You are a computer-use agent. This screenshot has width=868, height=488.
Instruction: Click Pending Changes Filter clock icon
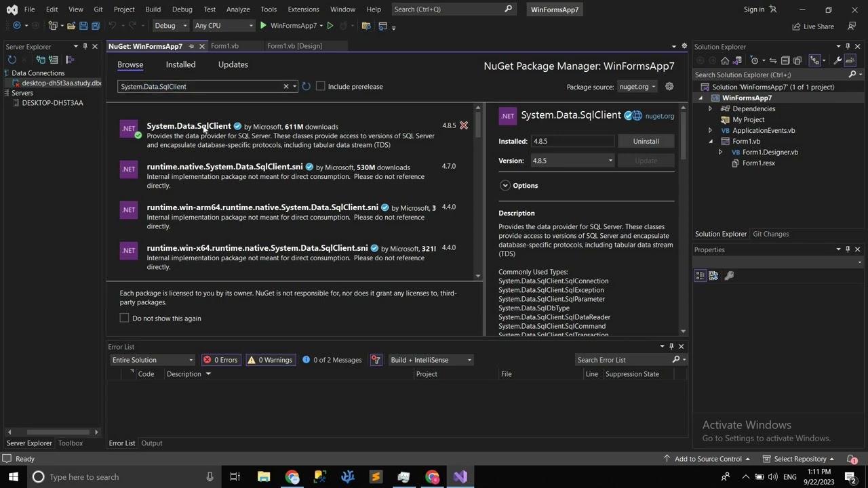(x=755, y=60)
